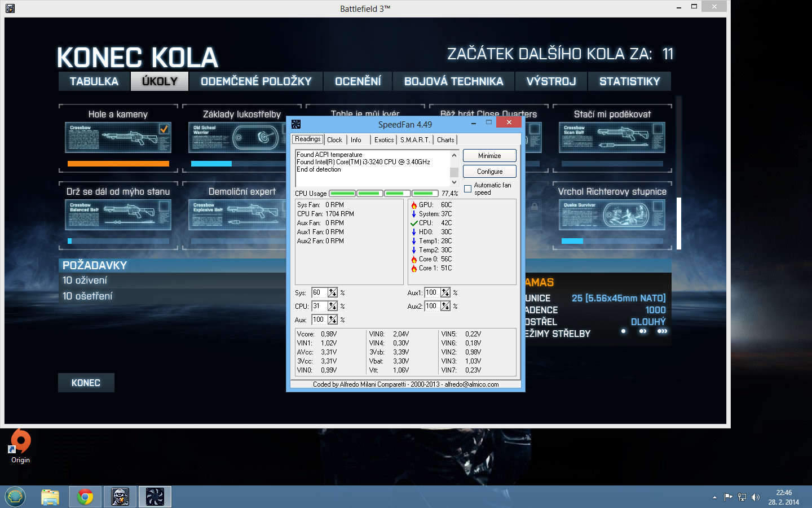Go to BOJOVÁ TECHNIKA tab

coord(454,81)
